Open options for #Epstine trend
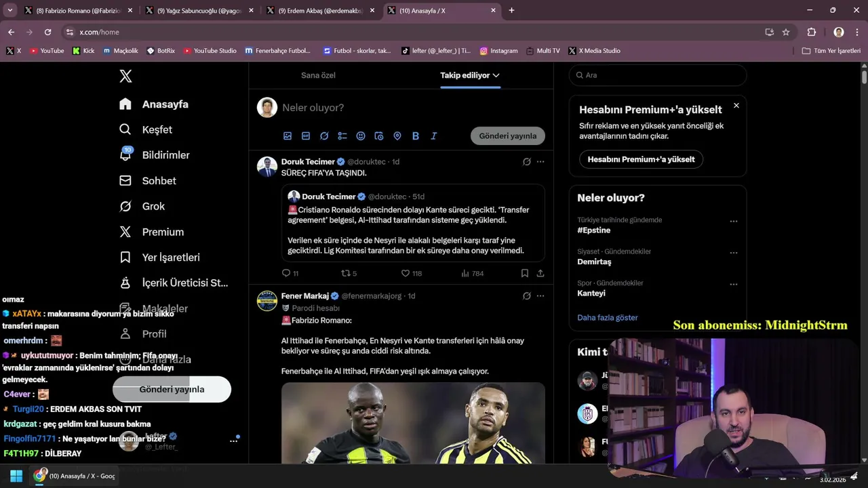The width and height of the screenshot is (868, 488). 733,221
